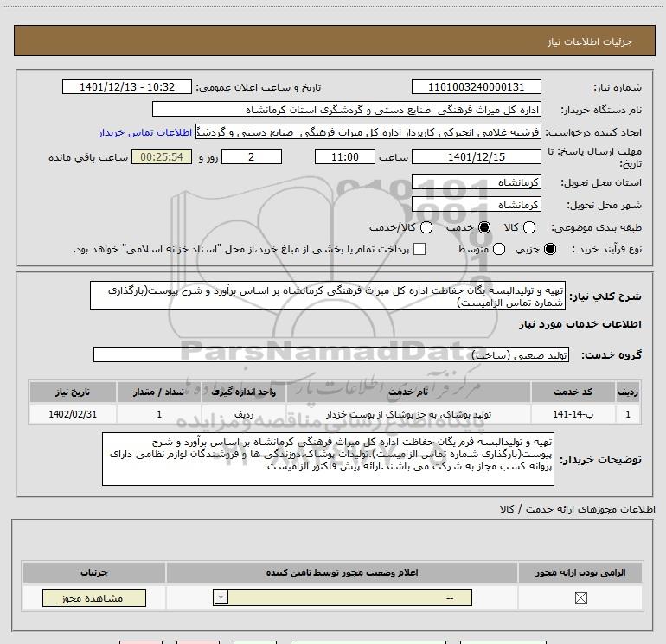Click the service name cell تولید پوشاک
This screenshot has height=644, width=666.
pyautogui.click(x=408, y=414)
